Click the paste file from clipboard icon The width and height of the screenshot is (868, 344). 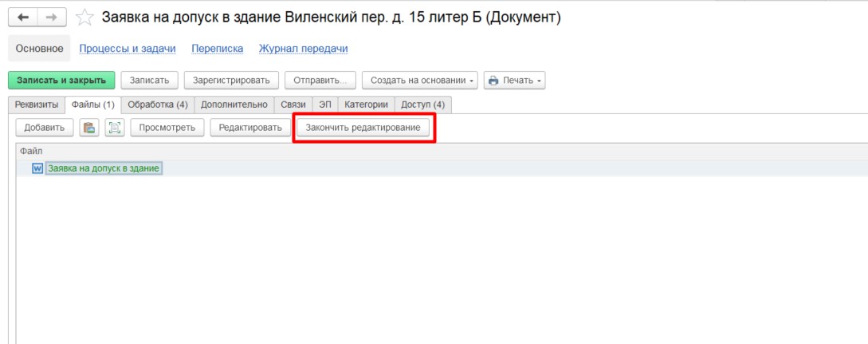click(89, 128)
